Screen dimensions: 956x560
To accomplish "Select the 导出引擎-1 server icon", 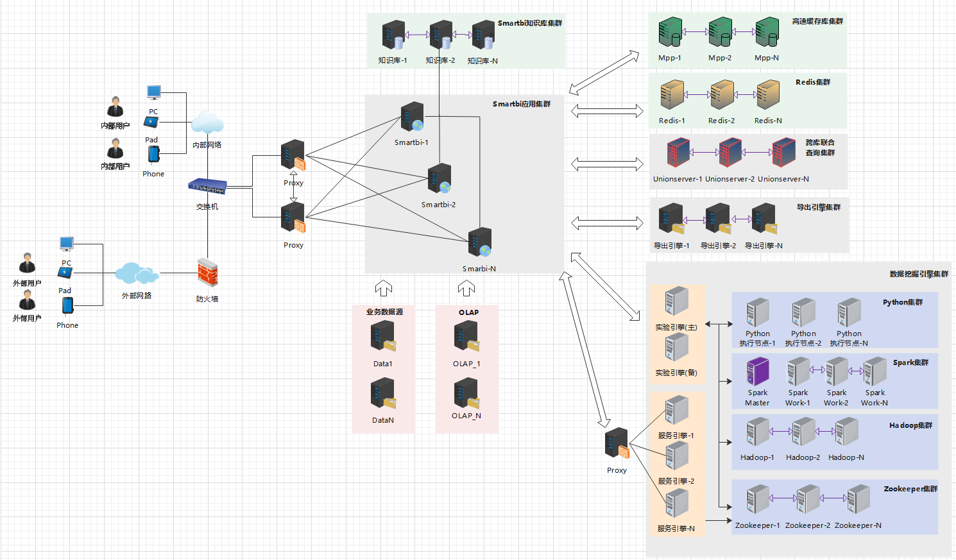I will coord(672,218).
